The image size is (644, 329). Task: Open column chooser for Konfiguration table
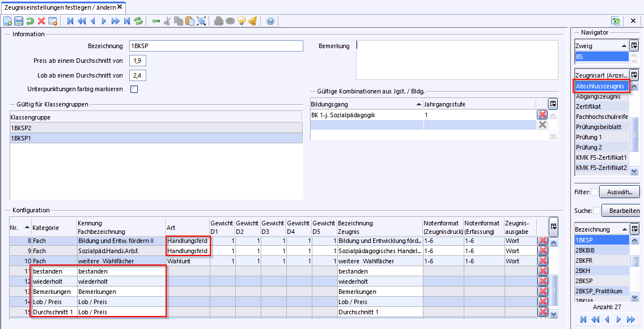[x=553, y=227]
